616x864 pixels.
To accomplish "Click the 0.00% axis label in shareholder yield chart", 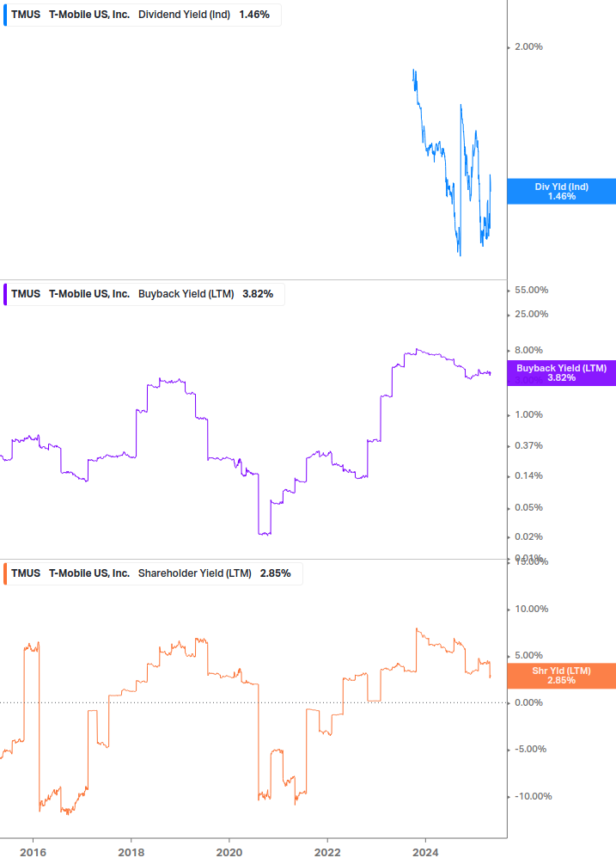I will click(528, 702).
